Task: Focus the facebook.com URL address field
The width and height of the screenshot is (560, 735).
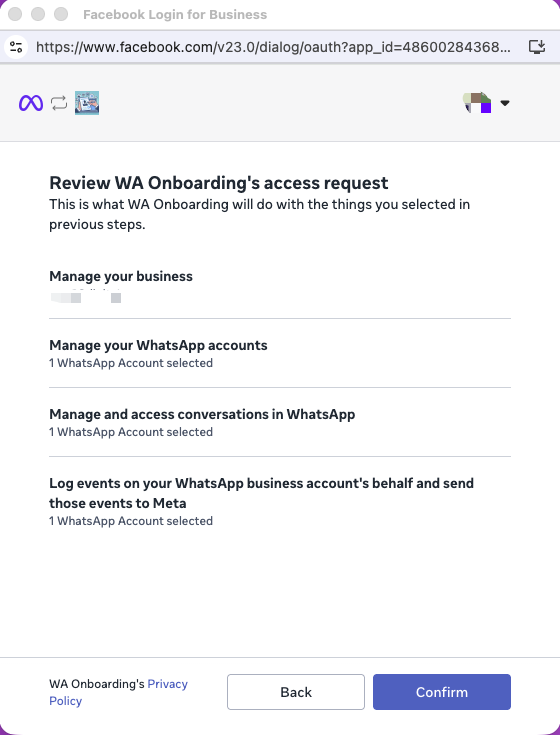Action: [273, 47]
